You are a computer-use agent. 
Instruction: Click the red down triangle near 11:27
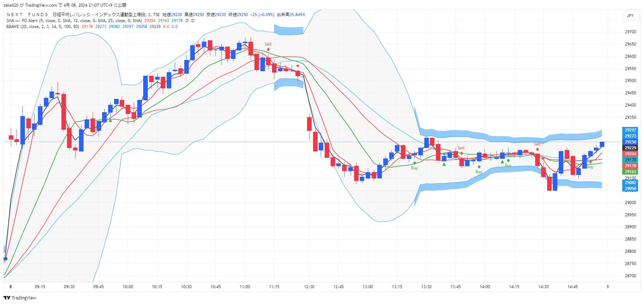pos(298,66)
